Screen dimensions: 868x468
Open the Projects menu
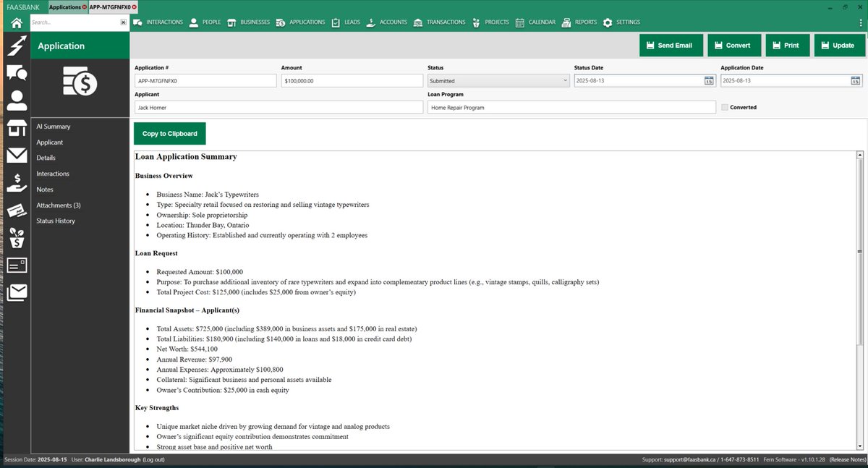pyautogui.click(x=490, y=22)
